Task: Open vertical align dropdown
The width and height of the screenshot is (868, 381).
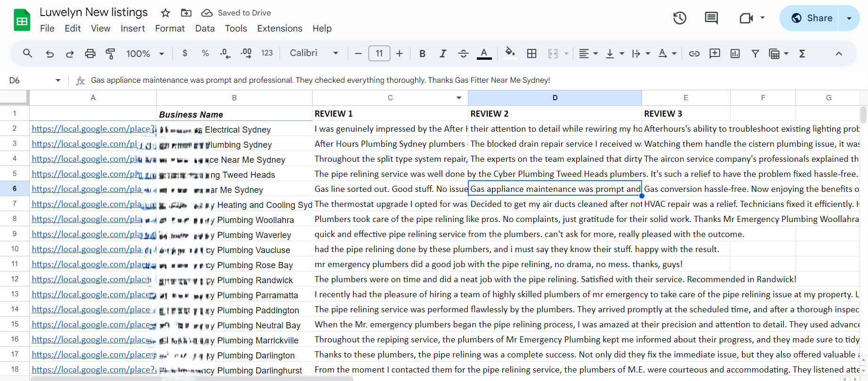Action: tap(614, 54)
